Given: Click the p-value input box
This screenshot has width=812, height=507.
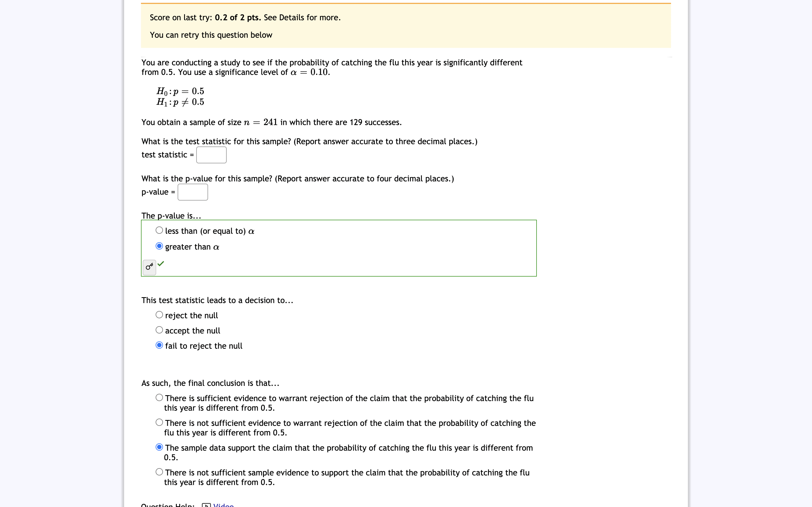Looking at the screenshot, I should (x=193, y=192).
